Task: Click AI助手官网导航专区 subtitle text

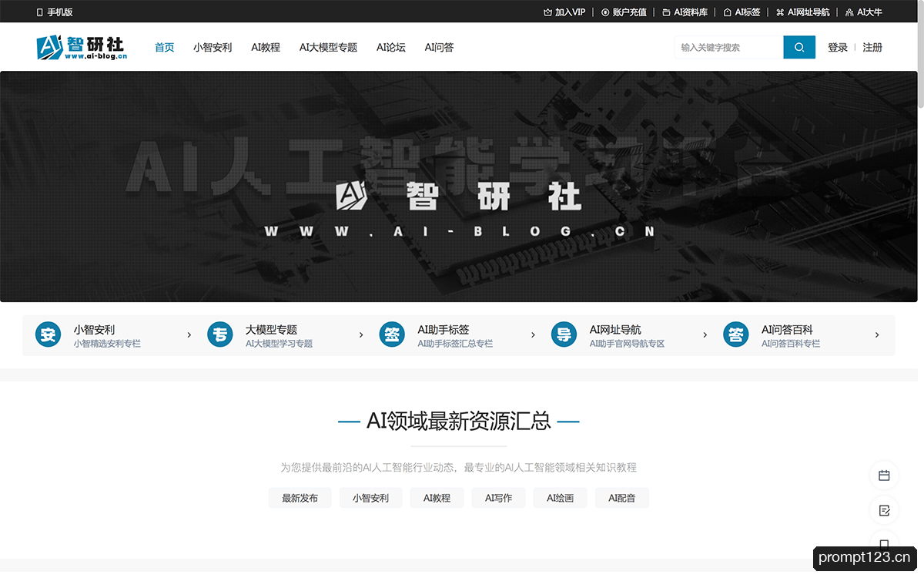Action: tap(627, 344)
